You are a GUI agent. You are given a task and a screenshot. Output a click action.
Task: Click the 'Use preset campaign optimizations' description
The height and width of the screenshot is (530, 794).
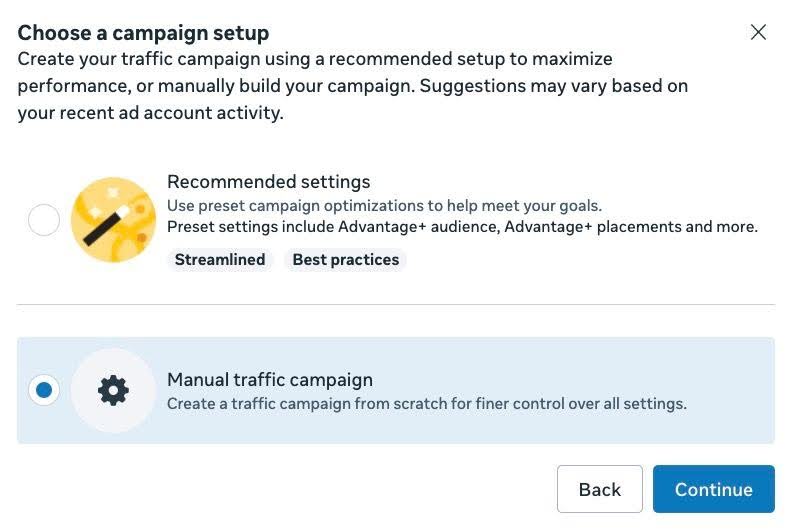click(384, 206)
